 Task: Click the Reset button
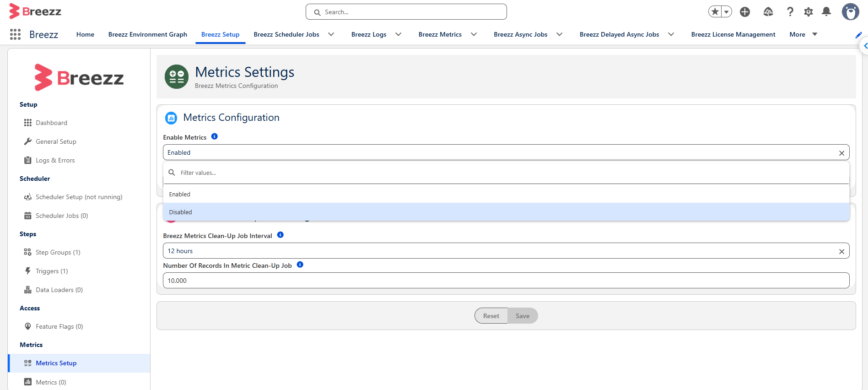click(x=491, y=316)
